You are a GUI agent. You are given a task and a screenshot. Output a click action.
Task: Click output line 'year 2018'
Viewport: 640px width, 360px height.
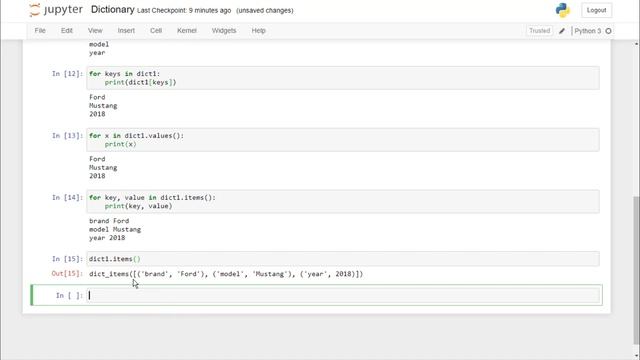click(x=107, y=238)
